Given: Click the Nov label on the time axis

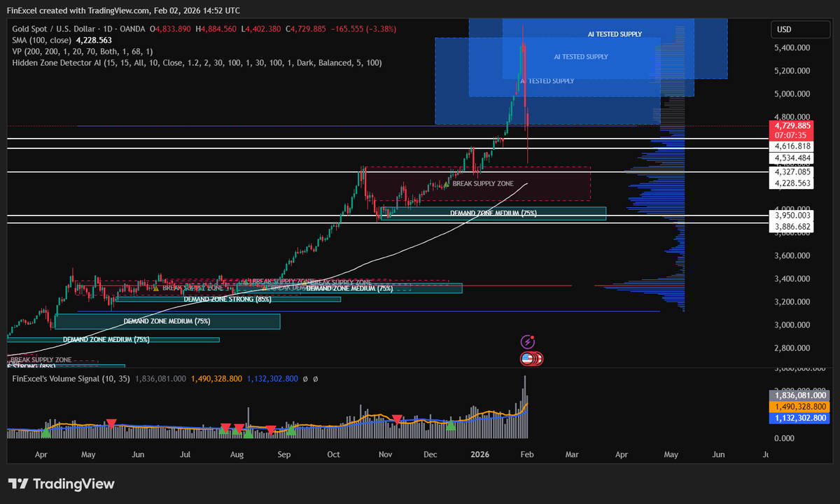Looking at the screenshot, I should point(385,454).
